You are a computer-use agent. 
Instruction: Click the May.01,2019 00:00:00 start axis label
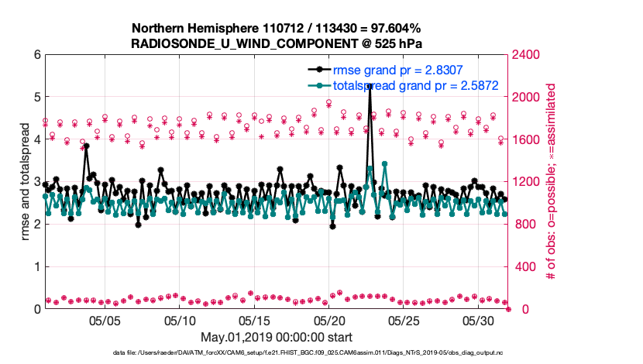click(x=276, y=337)
